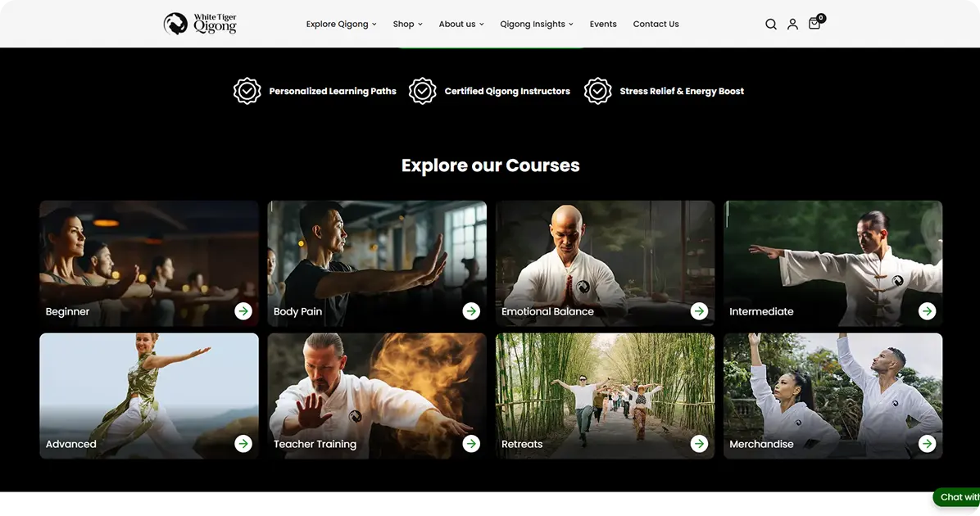Viewport: 980px width, 516px height.
Task: Open the search magnifier icon
Action: coord(770,25)
